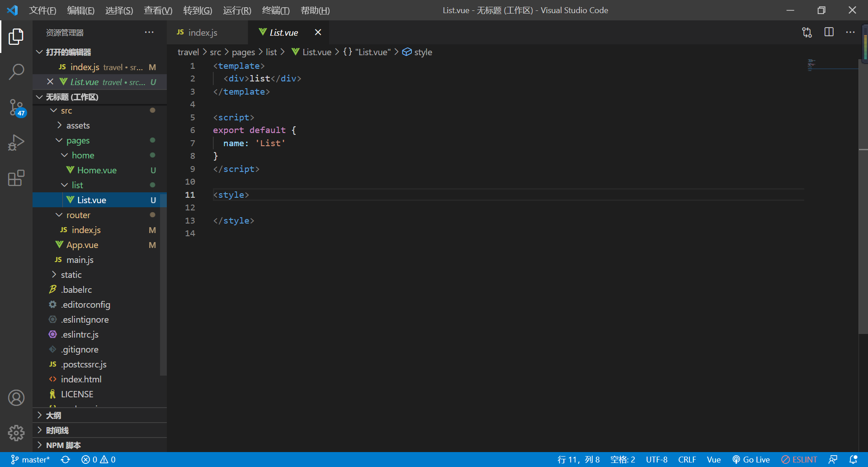Screen dimensions: 868x467
Task: Select index.js in open editors list
Action: (100, 67)
